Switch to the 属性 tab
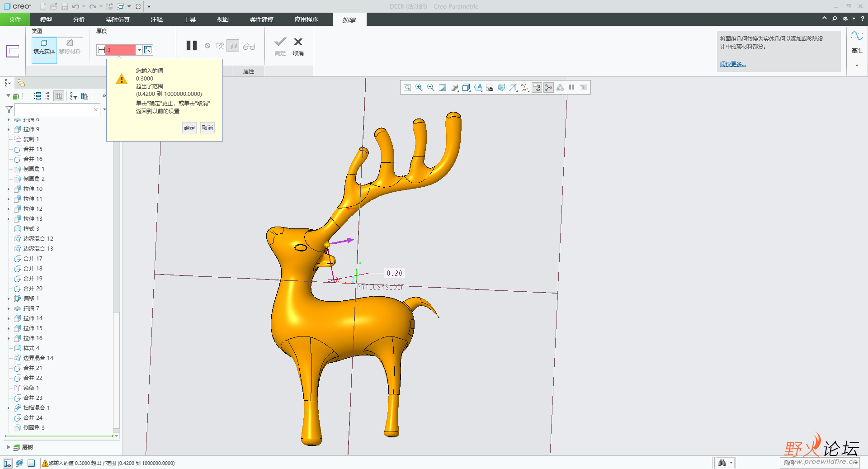 (x=248, y=71)
